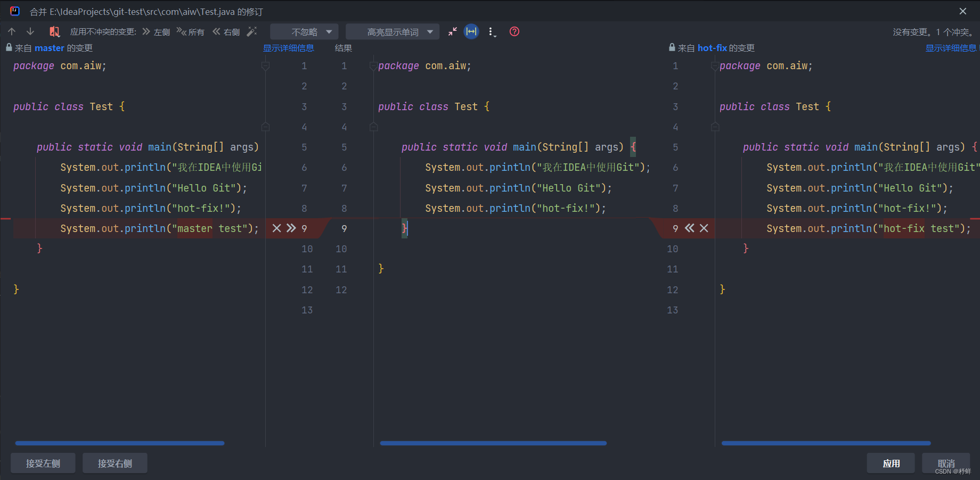Click hot-fix pane horizontal scrollbar
Screen dimensions: 980x480
point(826,443)
